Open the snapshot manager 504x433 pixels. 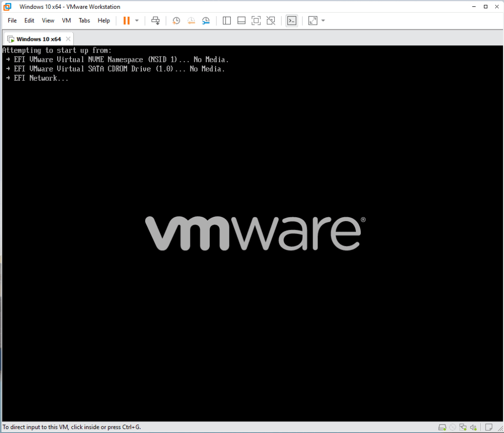[x=206, y=21]
